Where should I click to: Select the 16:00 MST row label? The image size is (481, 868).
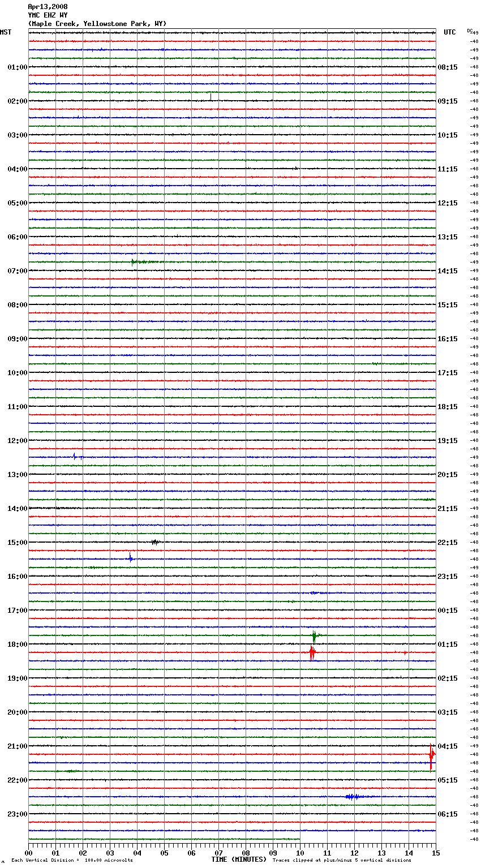(18, 577)
